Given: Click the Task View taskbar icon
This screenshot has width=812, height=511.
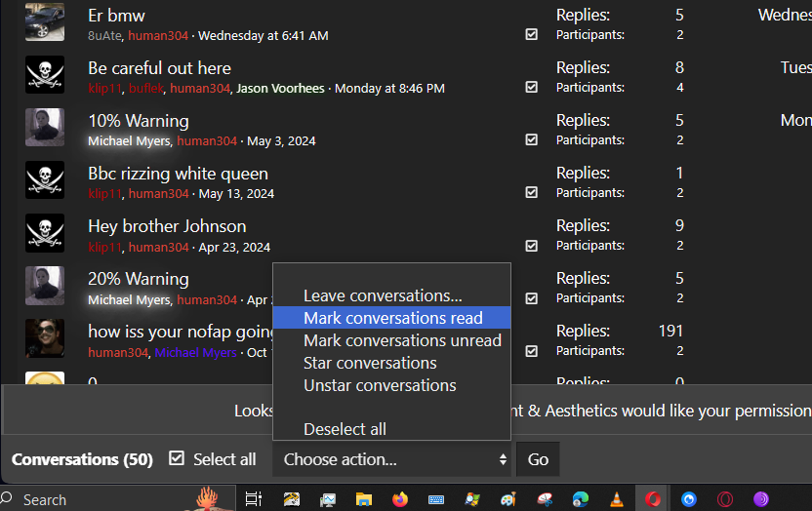Looking at the screenshot, I should pos(253,499).
